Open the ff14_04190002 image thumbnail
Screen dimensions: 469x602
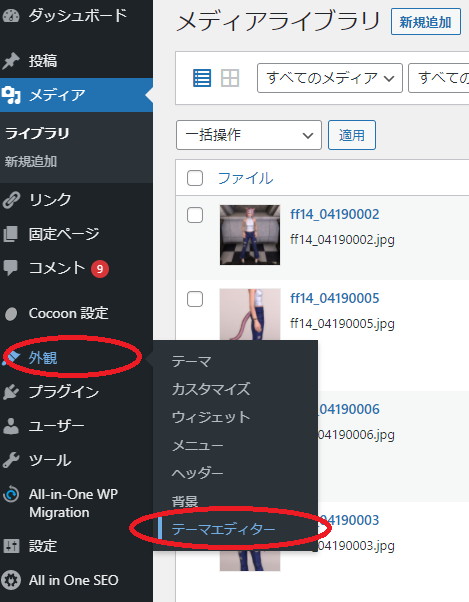click(250, 235)
